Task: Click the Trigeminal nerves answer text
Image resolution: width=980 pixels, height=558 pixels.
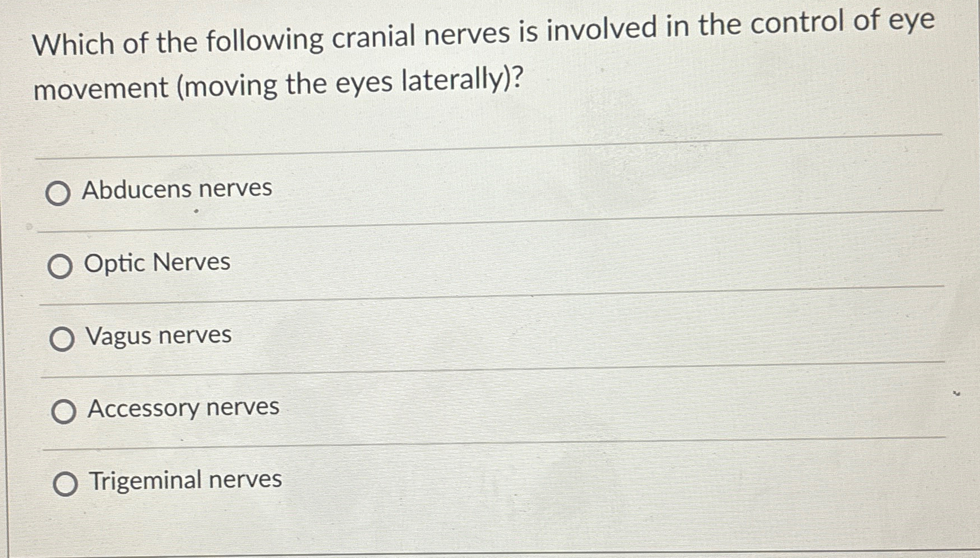Action: (x=185, y=480)
